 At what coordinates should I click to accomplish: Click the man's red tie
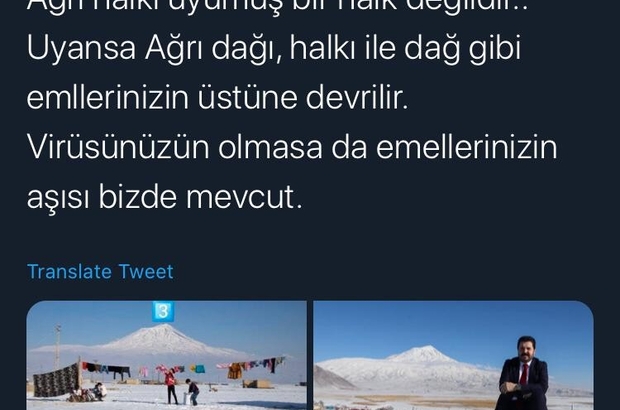pos(524,374)
